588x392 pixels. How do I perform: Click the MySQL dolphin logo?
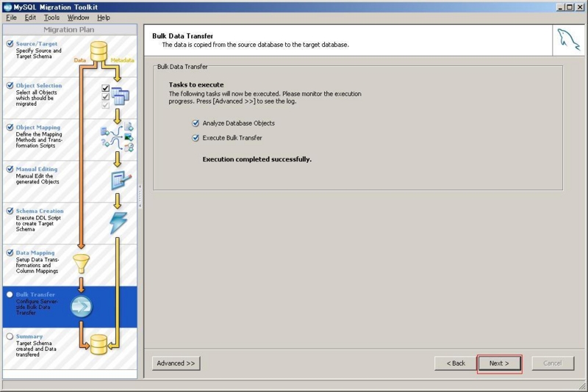coord(568,40)
